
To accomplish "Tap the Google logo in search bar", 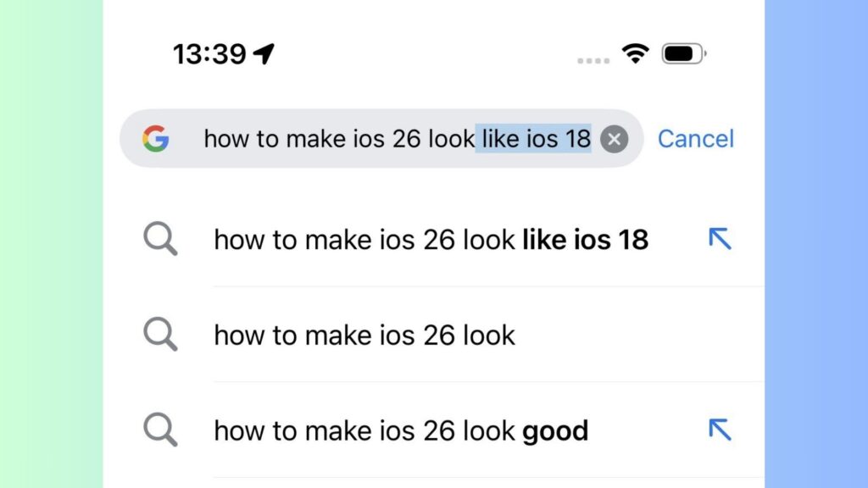I will click(x=155, y=138).
